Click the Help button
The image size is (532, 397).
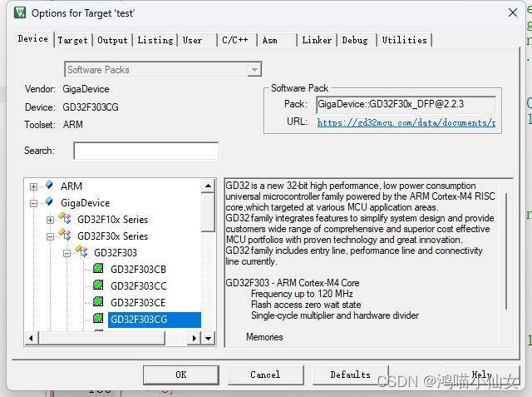pos(482,375)
